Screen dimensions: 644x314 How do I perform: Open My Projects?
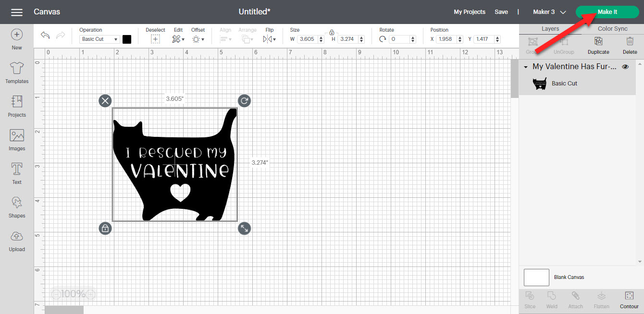[x=470, y=12]
